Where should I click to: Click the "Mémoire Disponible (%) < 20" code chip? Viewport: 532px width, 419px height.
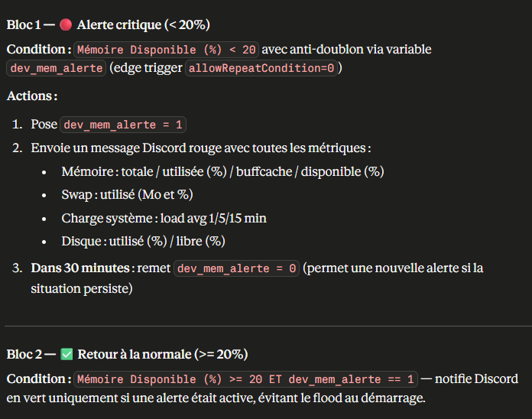(167, 50)
